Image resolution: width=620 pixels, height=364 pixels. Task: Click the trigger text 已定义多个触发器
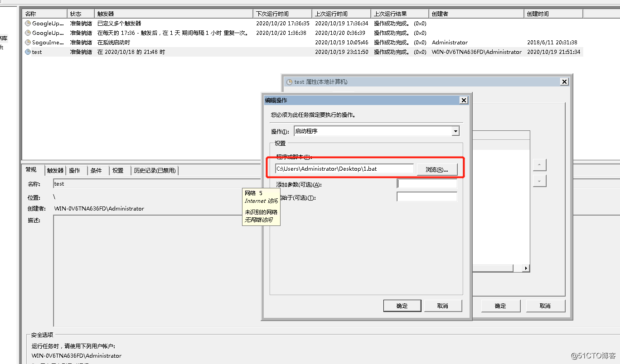119,24
